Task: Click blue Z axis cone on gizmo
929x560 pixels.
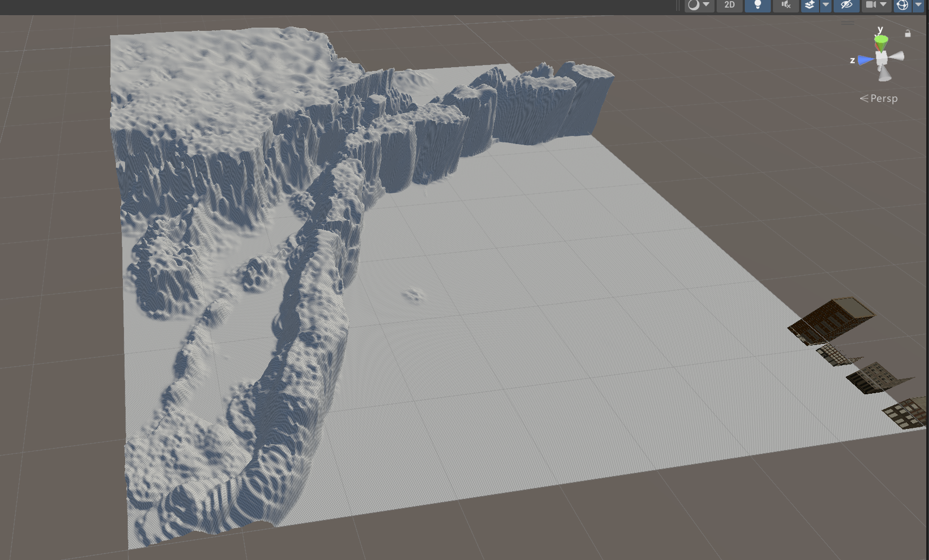Action: (x=866, y=60)
